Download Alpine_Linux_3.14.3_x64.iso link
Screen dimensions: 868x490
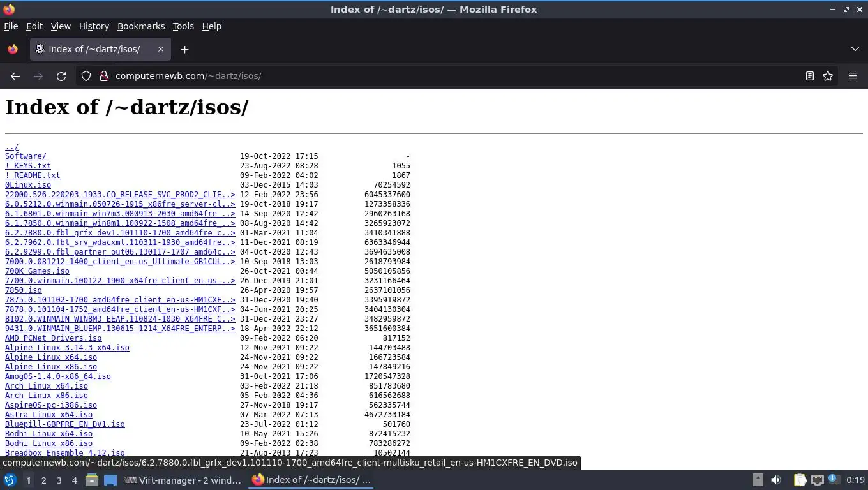point(67,348)
